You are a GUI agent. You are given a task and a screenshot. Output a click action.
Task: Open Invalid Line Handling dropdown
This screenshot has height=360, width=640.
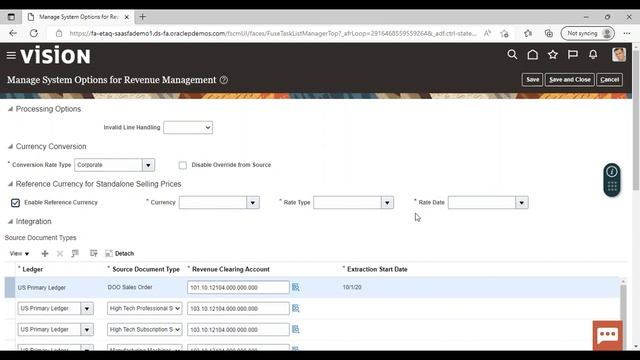(188, 128)
